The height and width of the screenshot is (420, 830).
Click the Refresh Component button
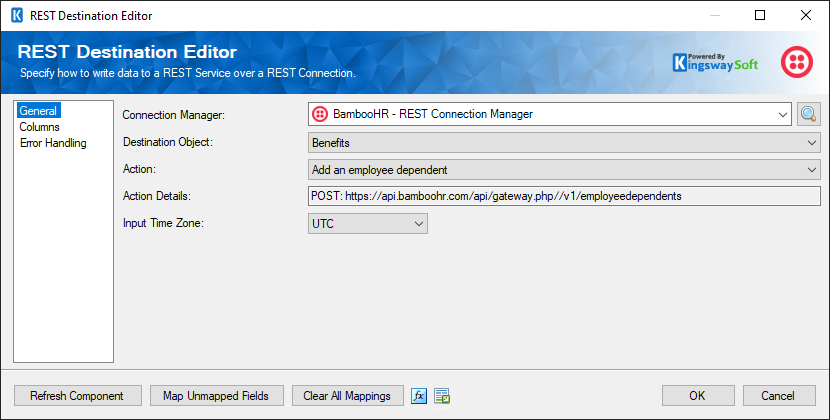[78, 396]
